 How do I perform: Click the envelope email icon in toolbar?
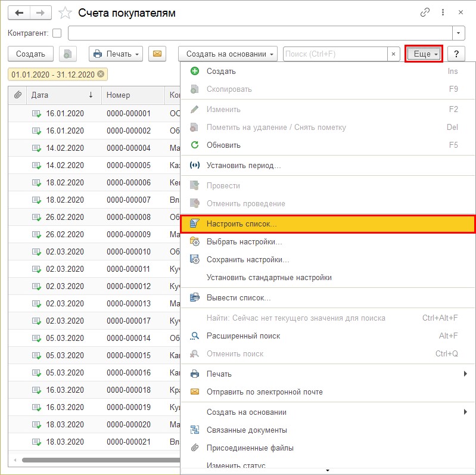click(x=157, y=54)
